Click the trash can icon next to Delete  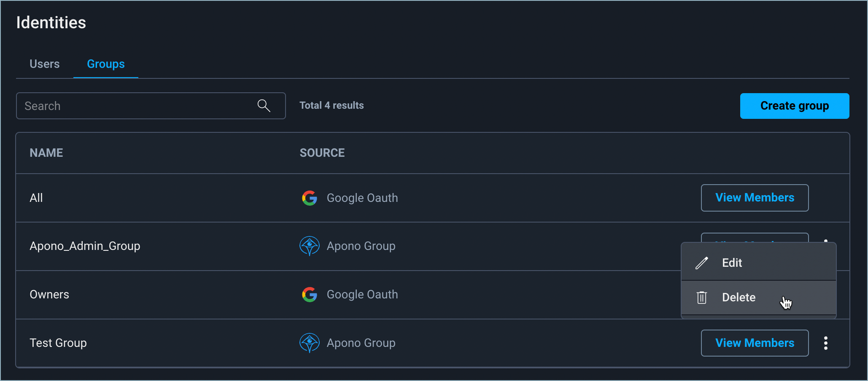tap(701, 298)
